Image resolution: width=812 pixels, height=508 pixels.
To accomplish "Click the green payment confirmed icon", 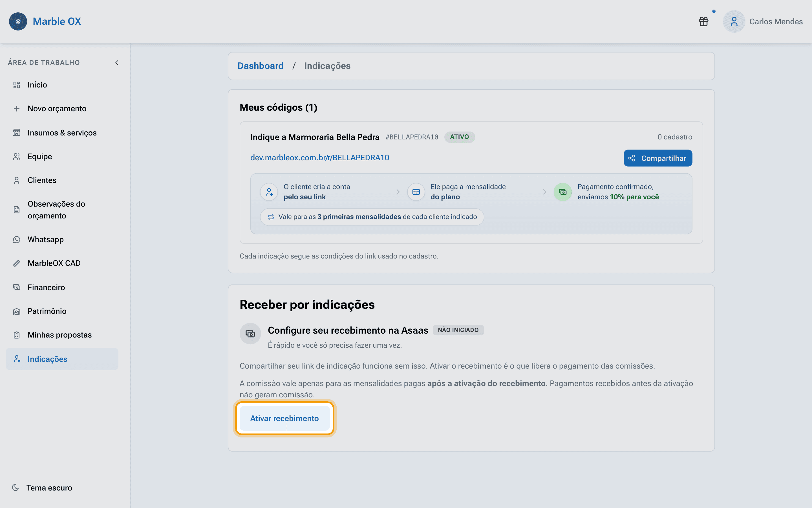I will [x=562, y=192].
